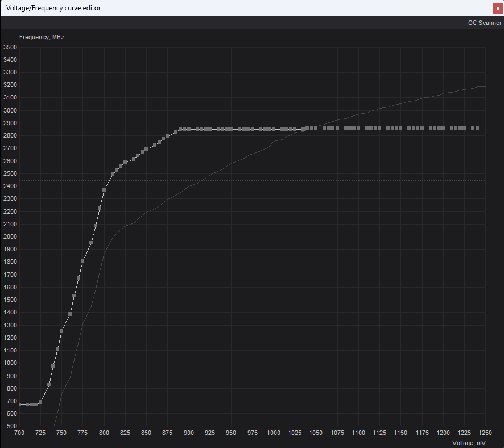Select the curve point near 1535 MHz
This screenshot has height=448, width=504.
(74, 296)
